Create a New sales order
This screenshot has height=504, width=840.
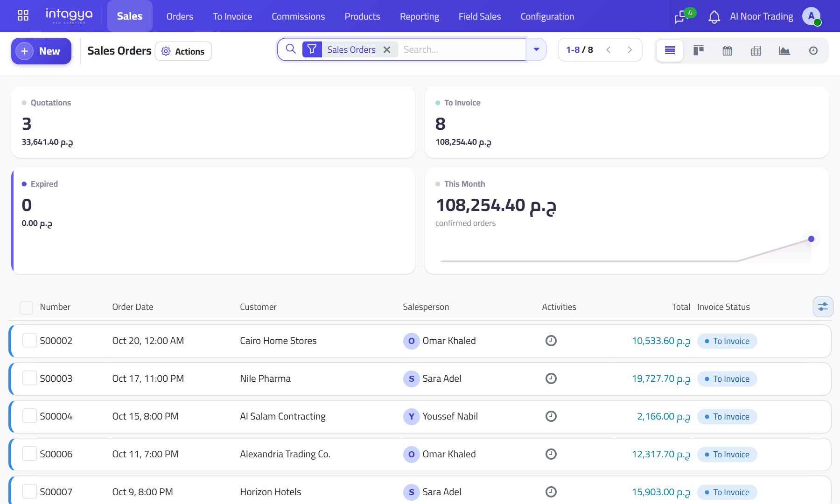point(41,51)
